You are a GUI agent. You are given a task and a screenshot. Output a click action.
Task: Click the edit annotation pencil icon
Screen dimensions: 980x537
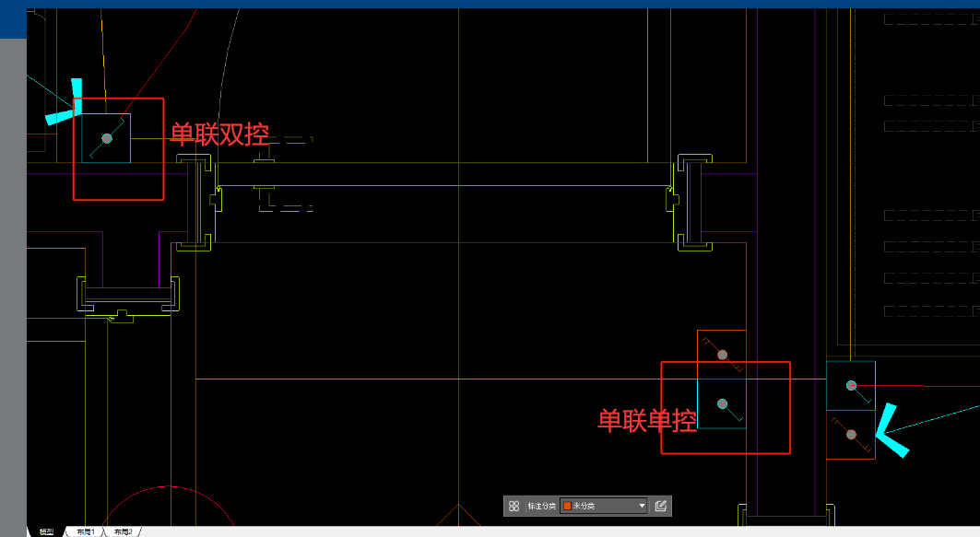tap(661, 506)
